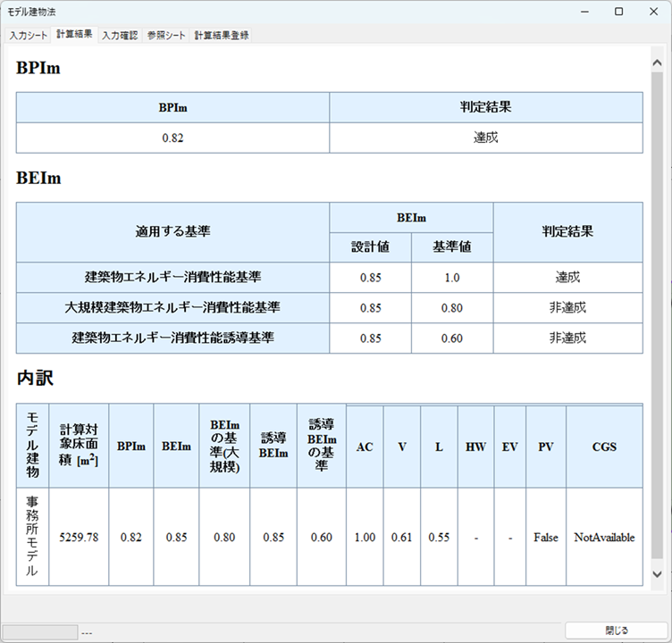The height and width of the screenshot is (643, 672).
Task: Go to the 参照シート tab
Action: click(167, 36)
